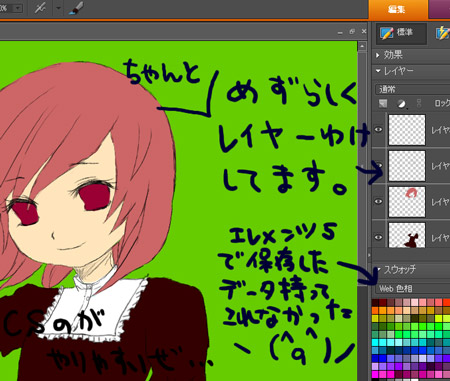Pick the first magenta swatch in the bottom row
Screen dimensions: 450x381
coord(375,375)
